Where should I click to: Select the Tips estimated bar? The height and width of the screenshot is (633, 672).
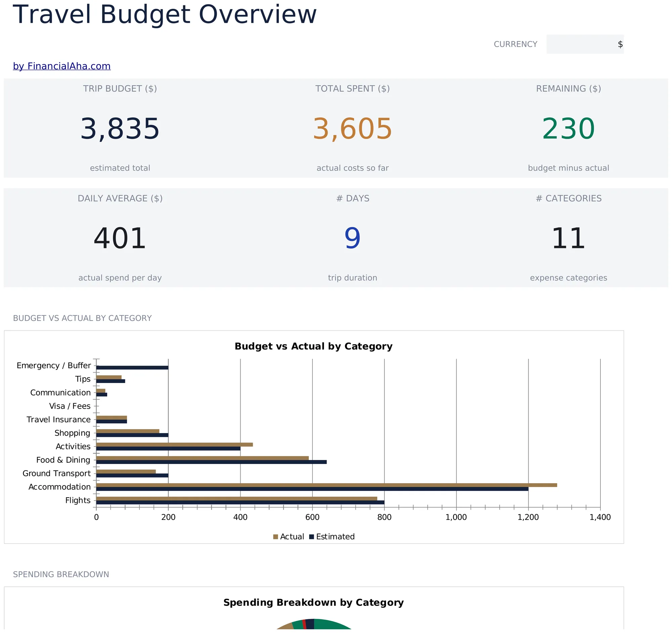(x=111, y=382)
